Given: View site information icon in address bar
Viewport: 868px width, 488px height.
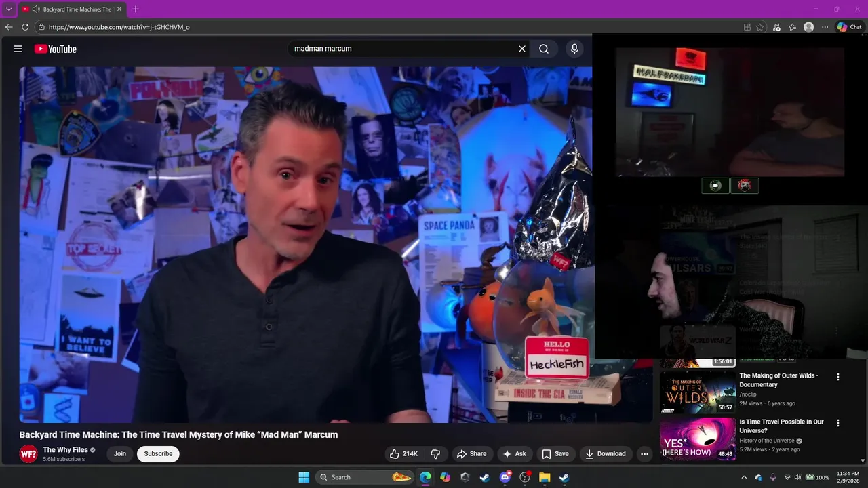Looking at the screenshot, I should point(41,27).
